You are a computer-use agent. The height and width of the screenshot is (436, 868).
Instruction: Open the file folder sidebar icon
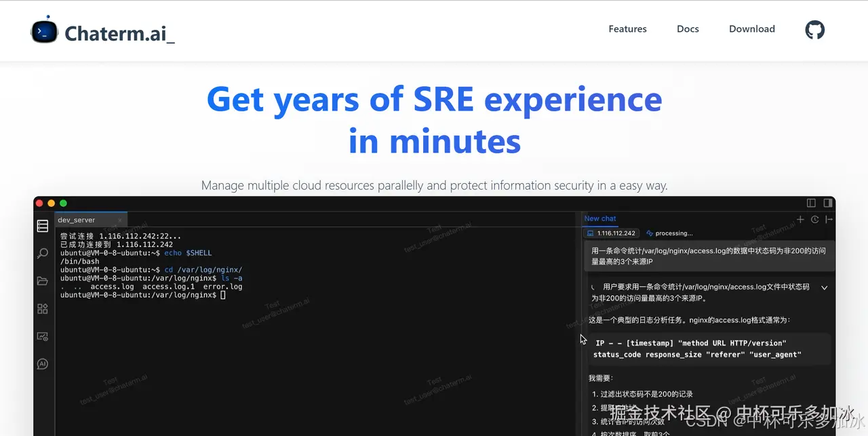click(x=43, y=281)
